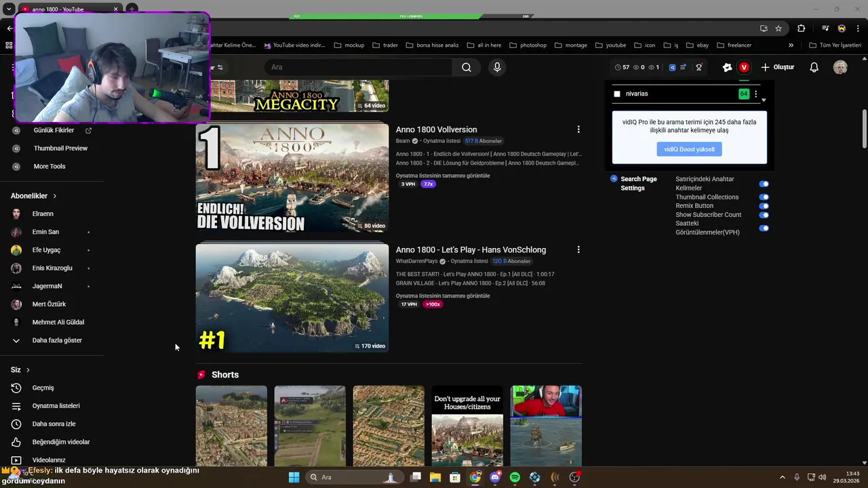Open the Chrome three-dot menu
This screenshot has height=488, width=868.
(857, 28)
